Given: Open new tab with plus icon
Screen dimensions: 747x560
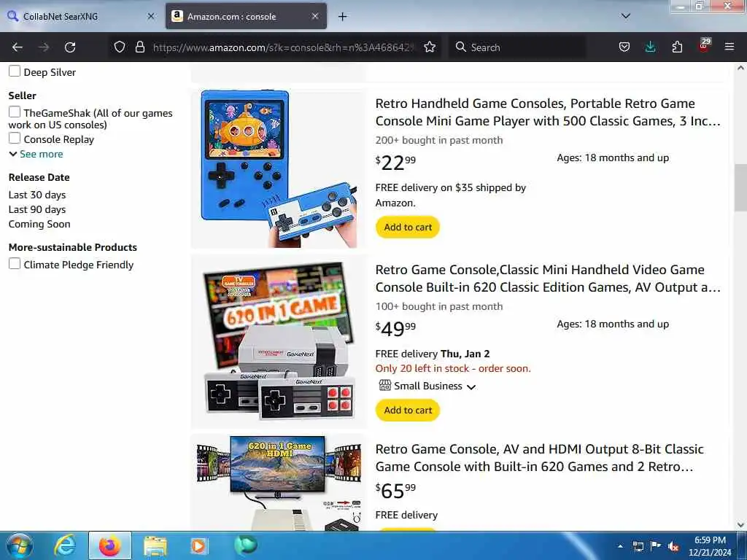Looking at the screenshot, I should click(x=343, y=17).
